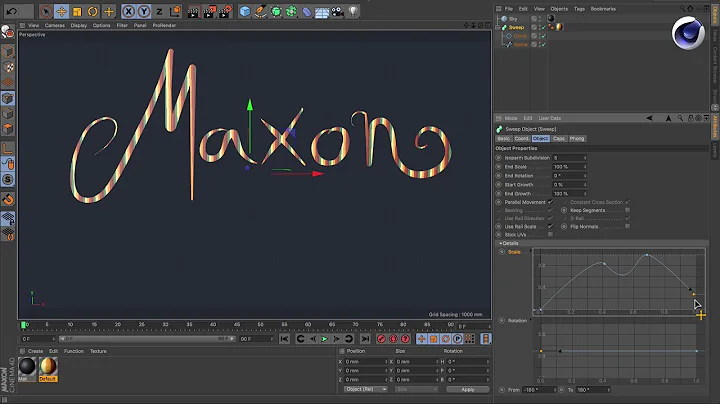Select the Live Selection tool
This screenshot has height=404, width=720.
tap(45, 11)
